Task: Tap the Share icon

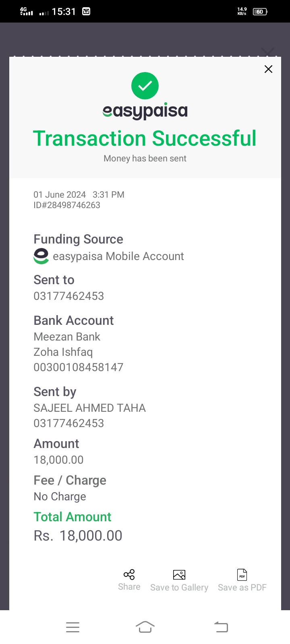Action: [x=129, y=574]
